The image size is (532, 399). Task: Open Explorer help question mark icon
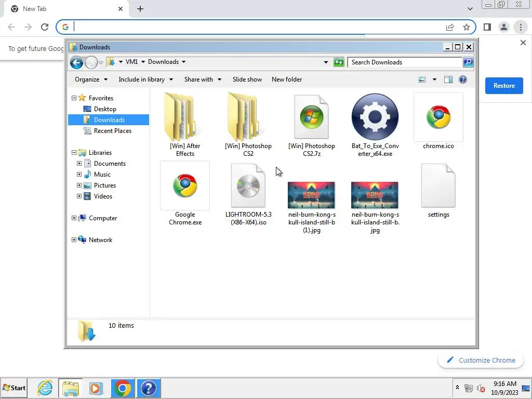pos(463,79)
